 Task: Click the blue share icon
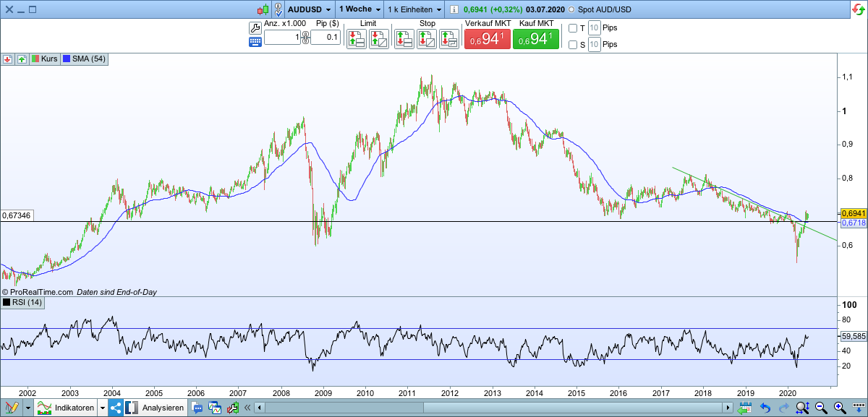coord(116,408)
